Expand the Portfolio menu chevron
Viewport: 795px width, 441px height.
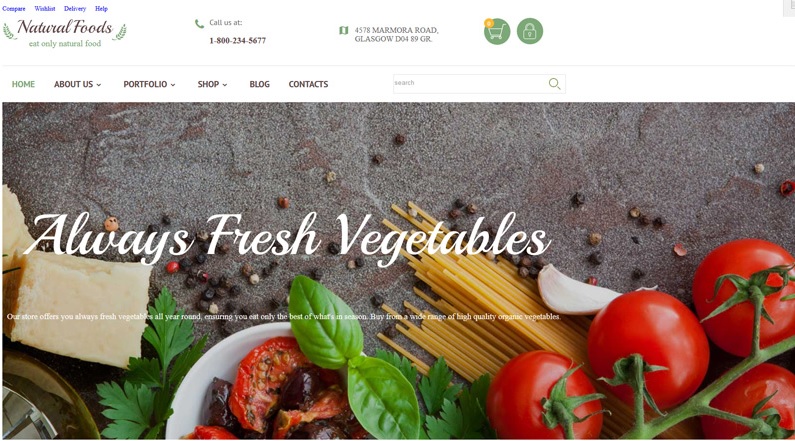point(173,85)
